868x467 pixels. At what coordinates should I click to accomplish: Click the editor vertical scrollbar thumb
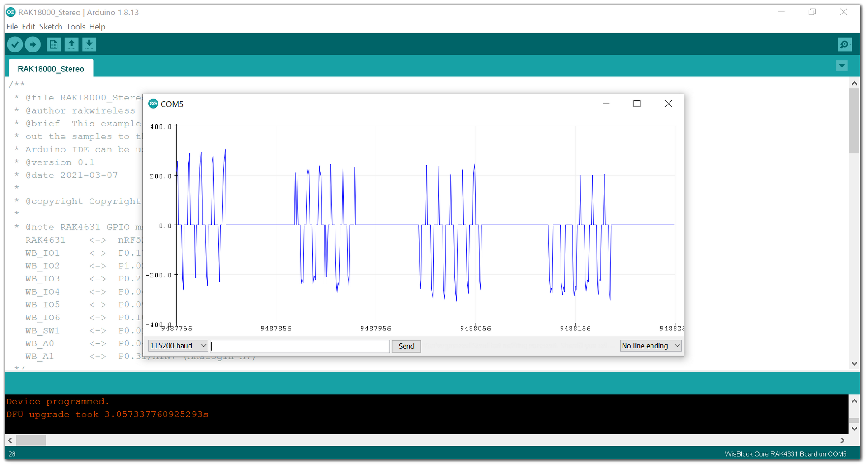click(x=854, y=121)
